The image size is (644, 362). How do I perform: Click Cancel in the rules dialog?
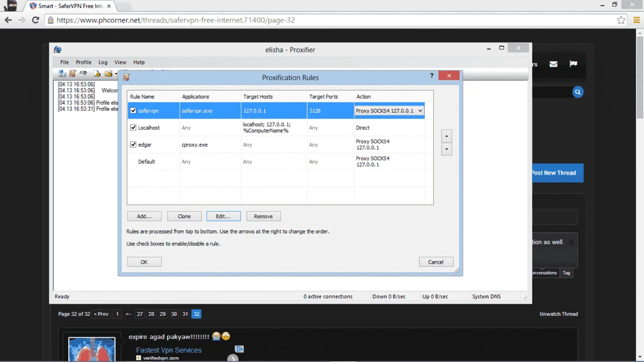[x=436, y=262]
